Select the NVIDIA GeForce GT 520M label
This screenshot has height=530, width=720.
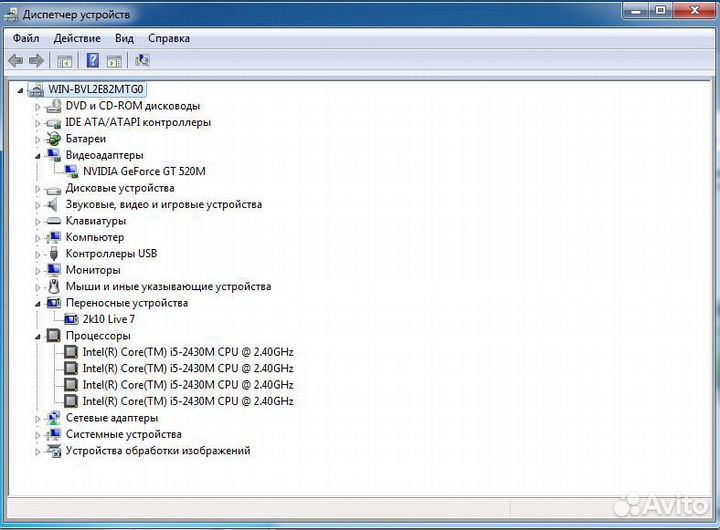pos(144,171)
